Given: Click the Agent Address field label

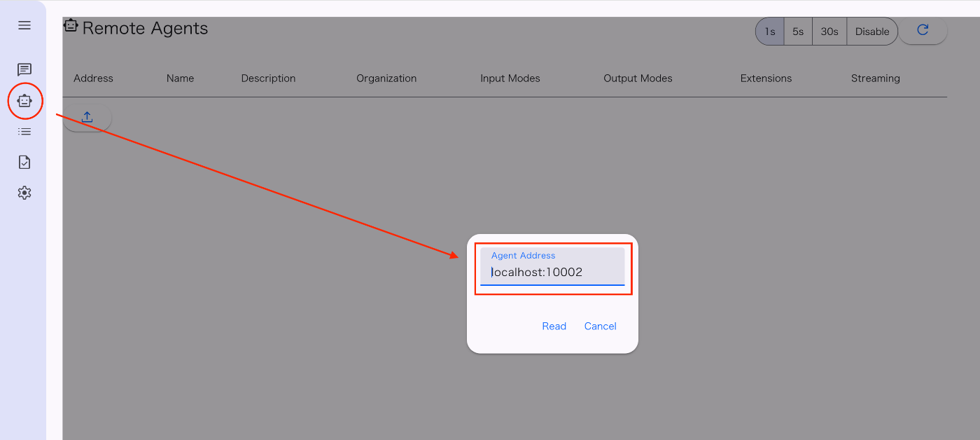Looking at the screenshot, I should (x=523, y=256).
